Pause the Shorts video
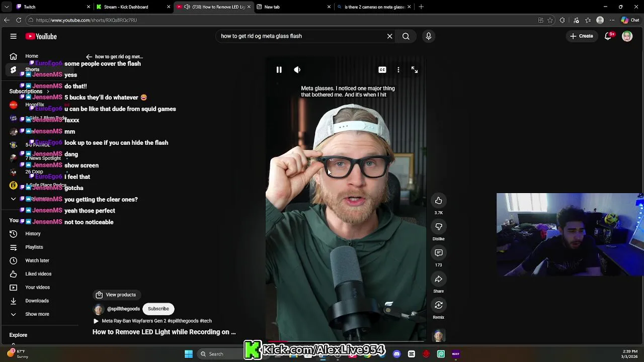Viewport: 644px width, 362px height. tap(279, 70)
